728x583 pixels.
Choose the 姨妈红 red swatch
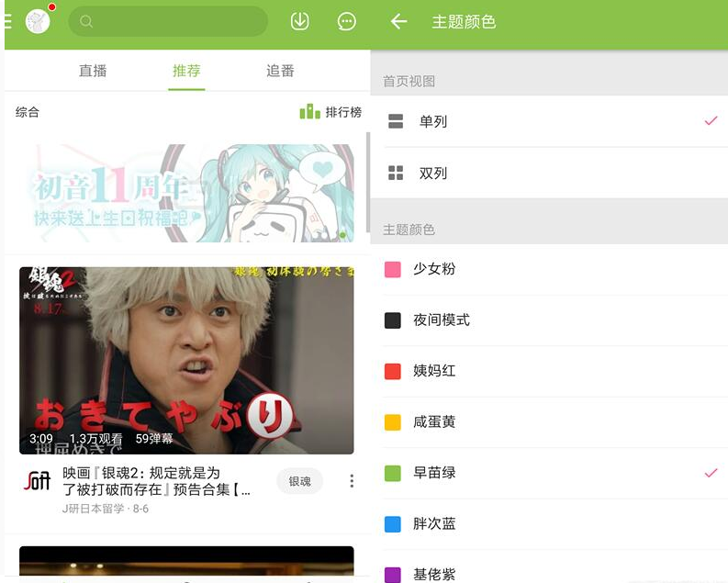(x=393, y=371)
